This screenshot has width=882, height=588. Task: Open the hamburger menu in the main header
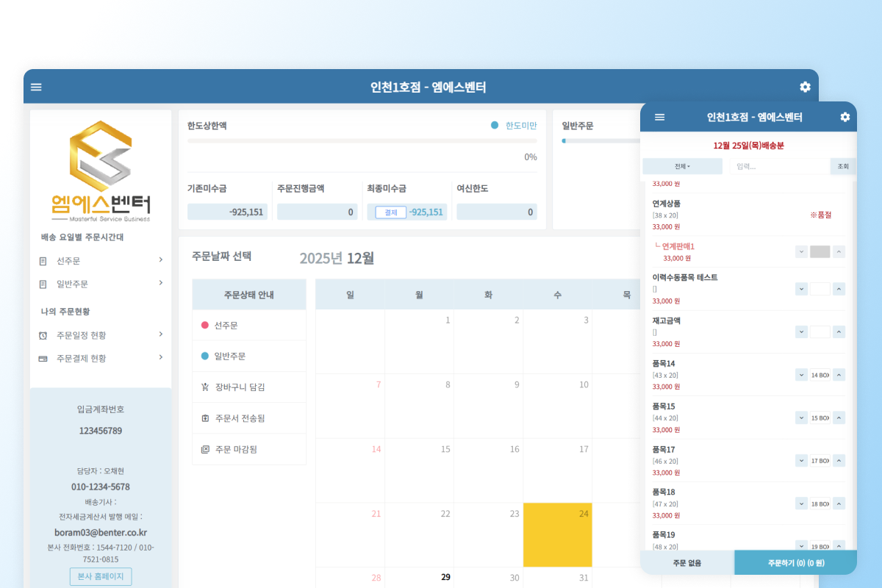pos(36,86)
